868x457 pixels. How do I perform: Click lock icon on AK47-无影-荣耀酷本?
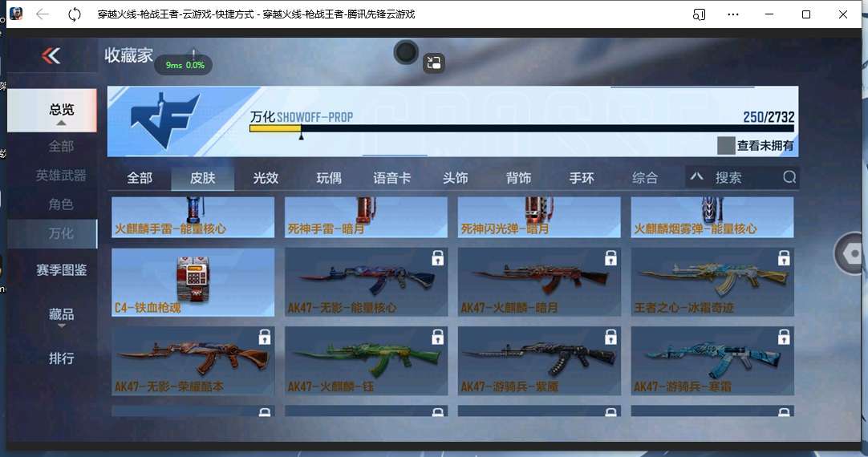click(265, 337)
